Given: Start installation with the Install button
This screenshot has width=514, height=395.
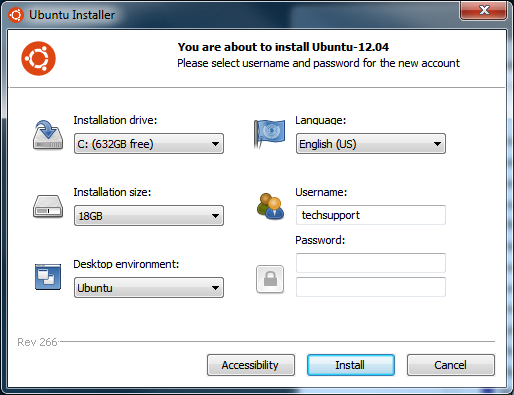Looking at the screenshot, I should (351, 365).
